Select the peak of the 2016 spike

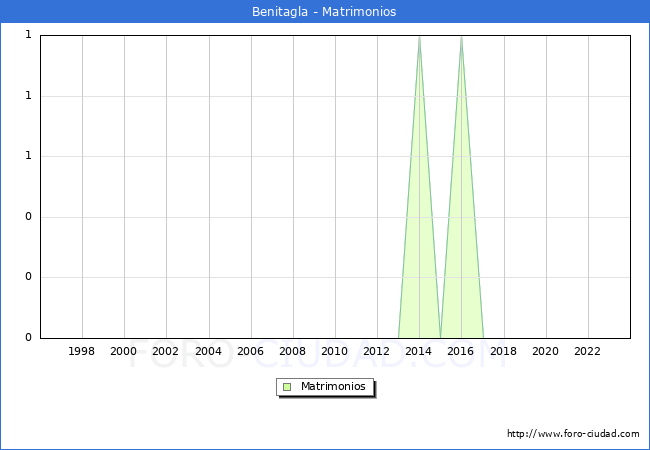coord(461,37)
